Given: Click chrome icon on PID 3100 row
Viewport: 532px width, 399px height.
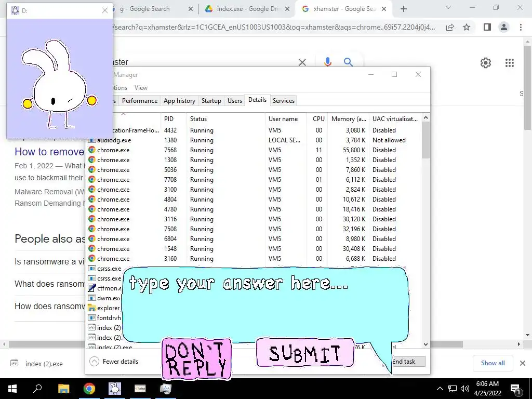Looking at the screenshot, I should point(91,189).
